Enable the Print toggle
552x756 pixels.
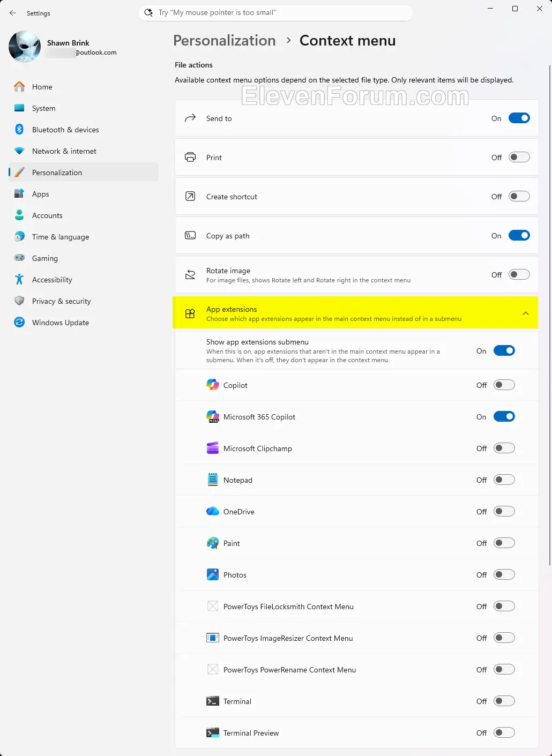pos(519,157)
